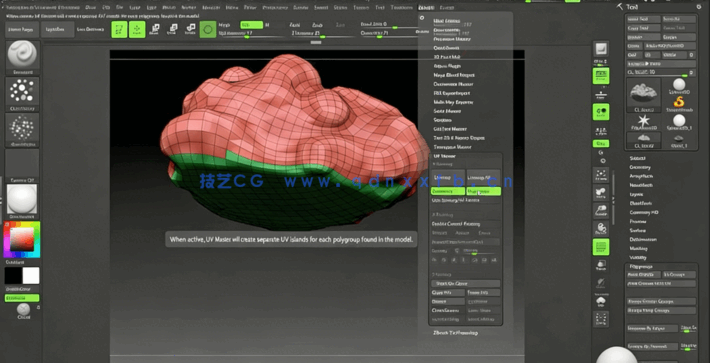
Task: Click the Frame view icon
Action: pyautogui.click(x=601, y=174)
